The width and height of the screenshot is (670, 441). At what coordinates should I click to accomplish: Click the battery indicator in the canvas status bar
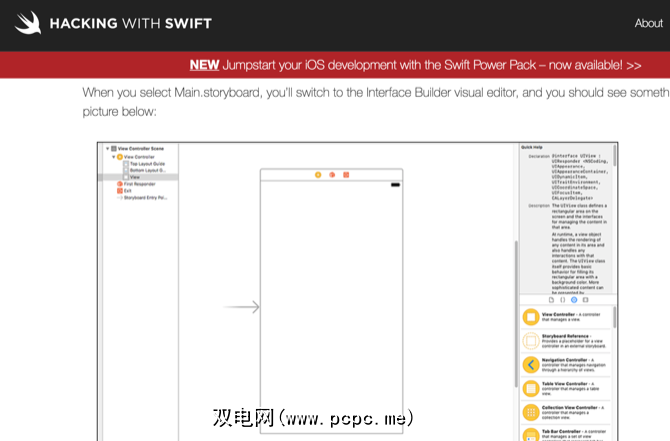(395, 185)
